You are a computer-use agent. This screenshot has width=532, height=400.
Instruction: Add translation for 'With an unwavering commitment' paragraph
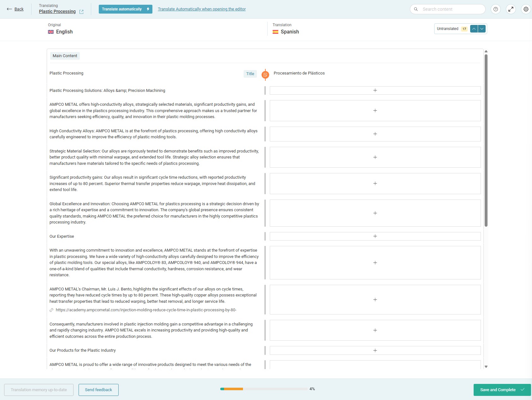pyautogui.click(x=375, y=263)
